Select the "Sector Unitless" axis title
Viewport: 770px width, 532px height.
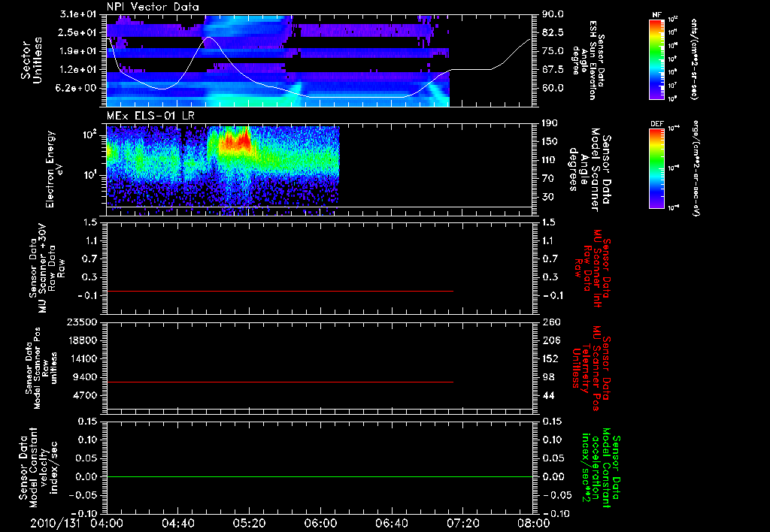[32, 60]
